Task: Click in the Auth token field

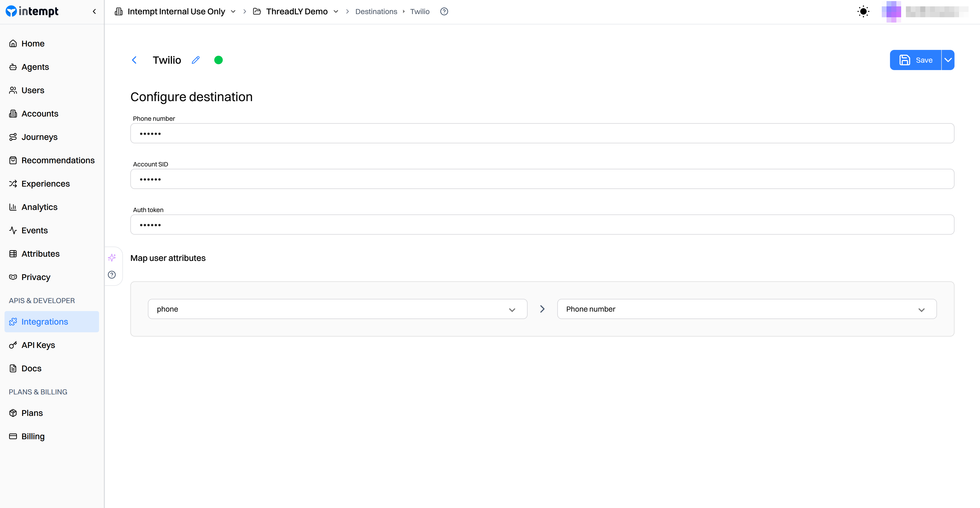Action: [542, 224]
